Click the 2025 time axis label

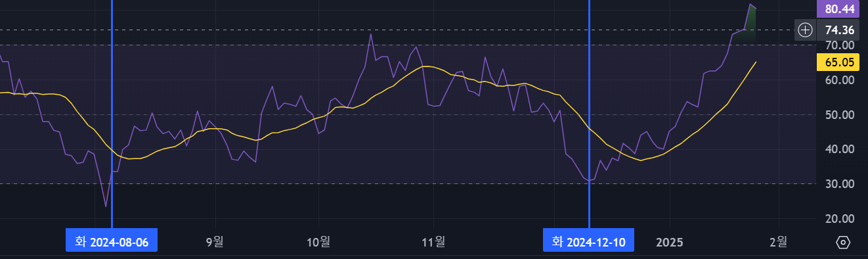pos(670,243)
